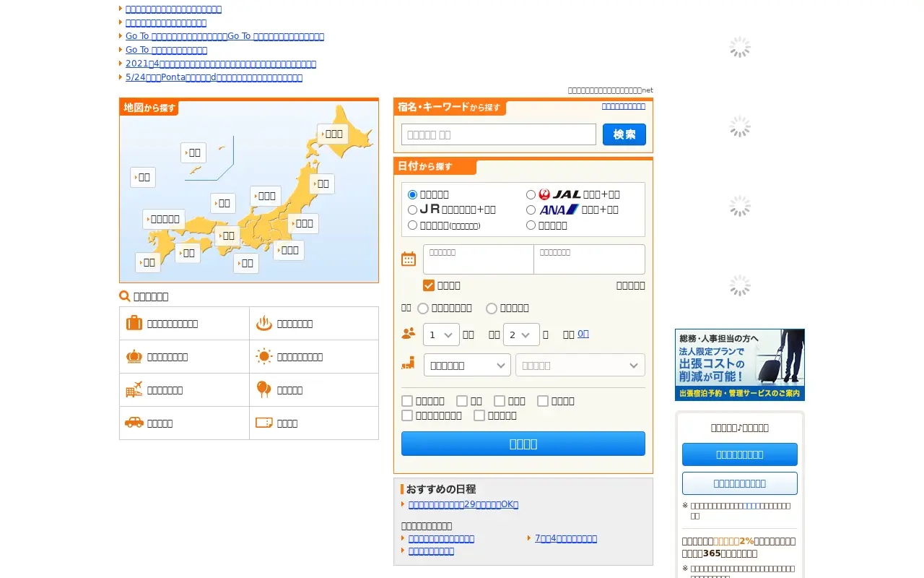The height and width of the screenshot is (578, 924).
Task: Open the link starting with 2021
Action: 221,64
